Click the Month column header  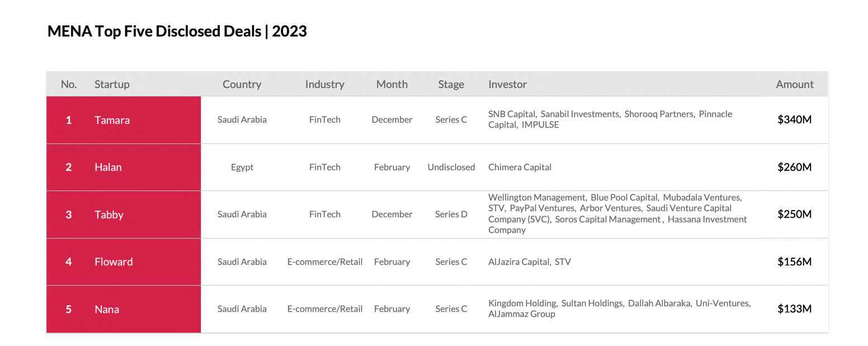pyautogui.click(x=391, y=85)
